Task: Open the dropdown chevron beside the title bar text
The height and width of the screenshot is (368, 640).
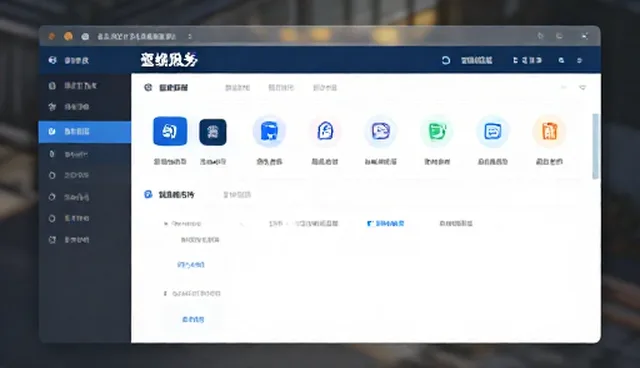Action: coord(190,37)
